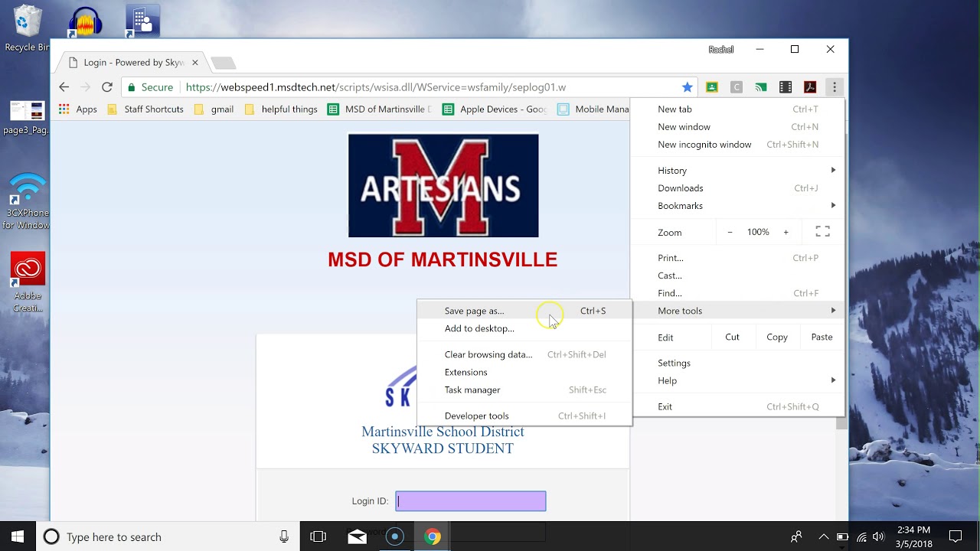Screen dimensions: 980x551
Task: Choose Cast from Chrome menu
Action: pos(737,275)
